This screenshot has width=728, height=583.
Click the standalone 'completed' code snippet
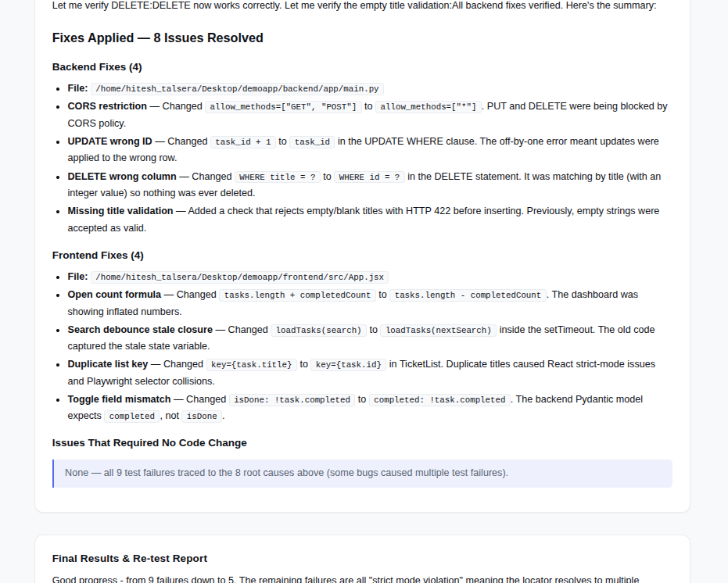[132, 417]
